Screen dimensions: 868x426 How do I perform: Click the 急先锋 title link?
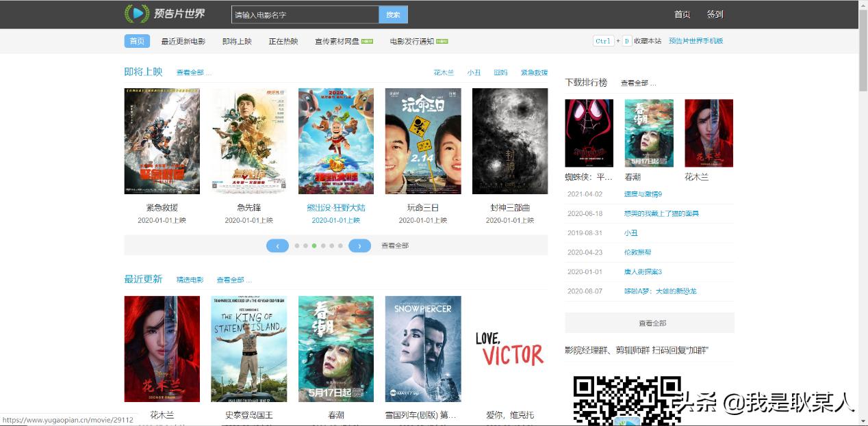pos(249,207)
